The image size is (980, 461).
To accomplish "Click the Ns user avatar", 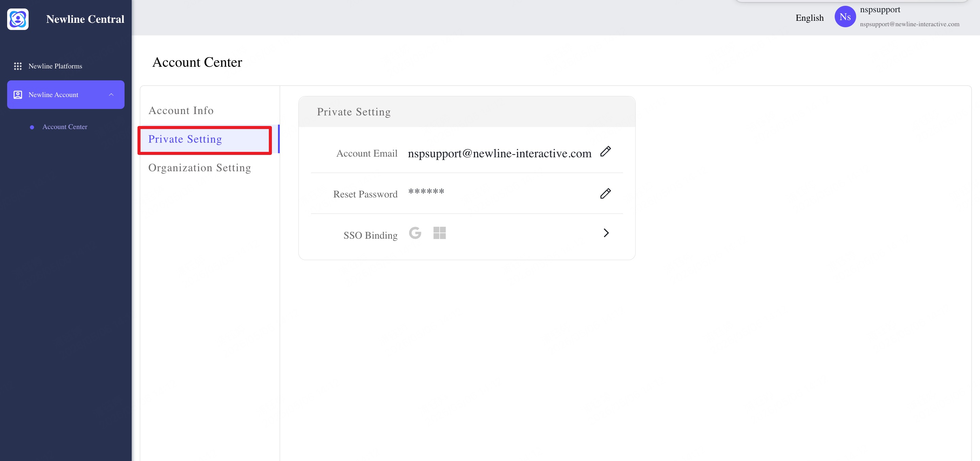I will click(845, 17).
